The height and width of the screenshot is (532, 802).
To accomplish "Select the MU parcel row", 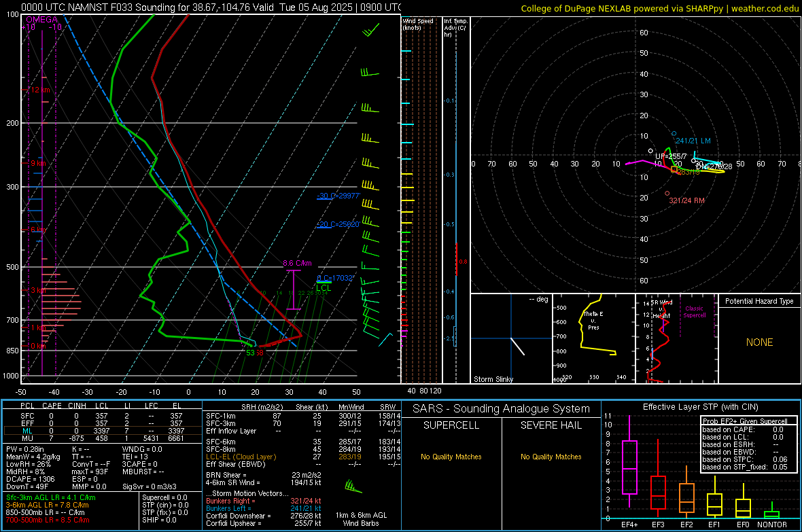I will point(101,438).
